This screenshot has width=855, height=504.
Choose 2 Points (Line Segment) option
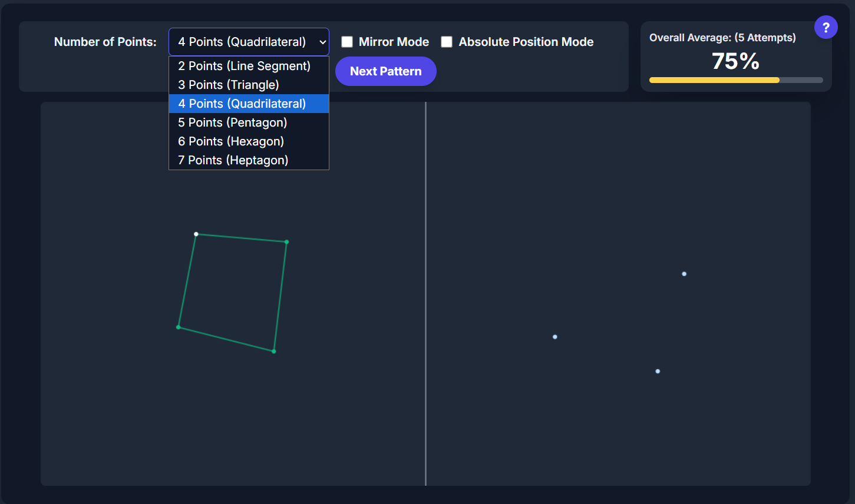249,66
